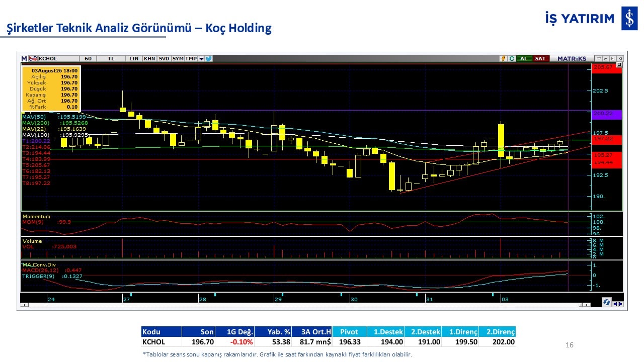Click the MOM(9) momentum label
Screen dimensions: 644x362
coord(46,222)
